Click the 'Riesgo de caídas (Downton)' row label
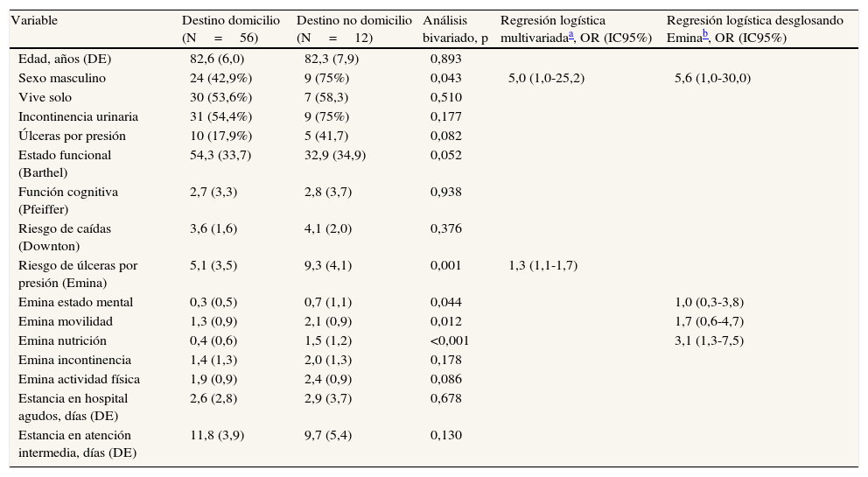 (x=66, y=237)
